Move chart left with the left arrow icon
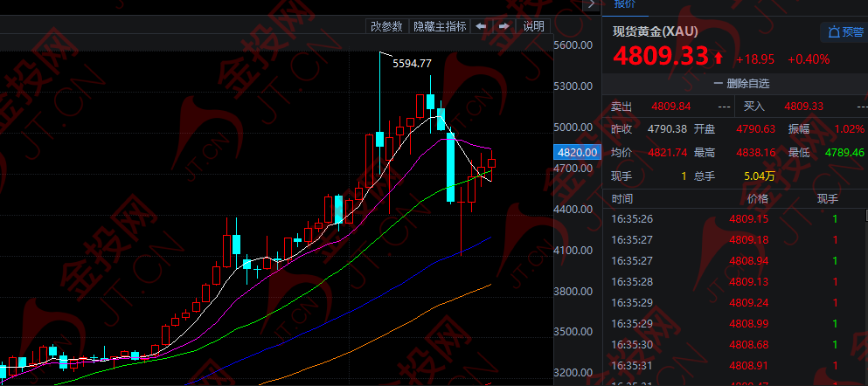The height and width of the screenshot is (386, 868). pos(481,26)
